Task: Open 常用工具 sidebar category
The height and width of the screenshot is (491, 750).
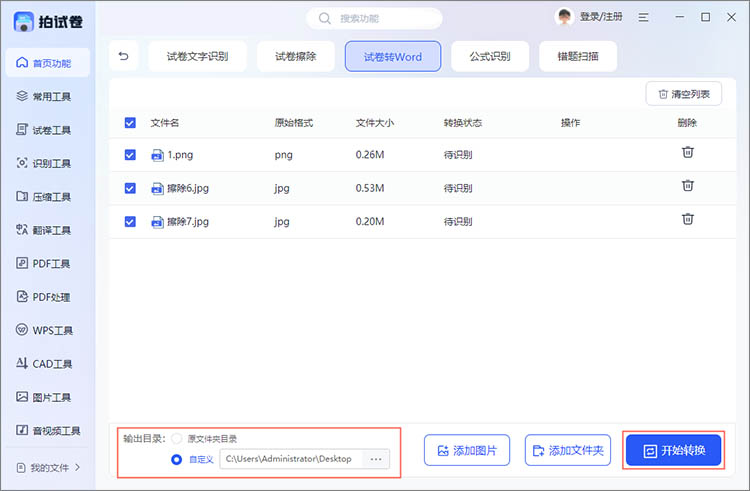Action: 45,96
